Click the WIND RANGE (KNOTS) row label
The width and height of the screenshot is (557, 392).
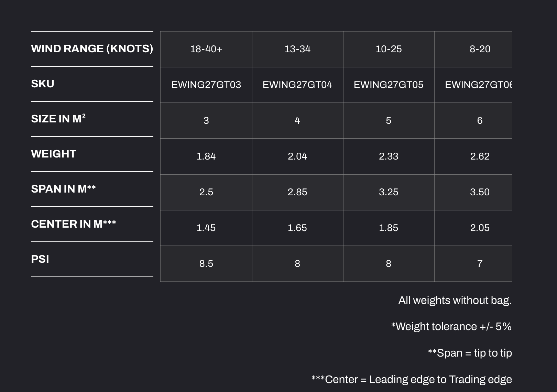92,49
